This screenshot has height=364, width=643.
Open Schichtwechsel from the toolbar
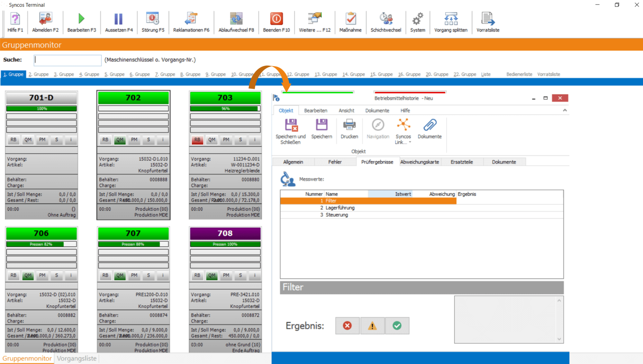[385, 19]
